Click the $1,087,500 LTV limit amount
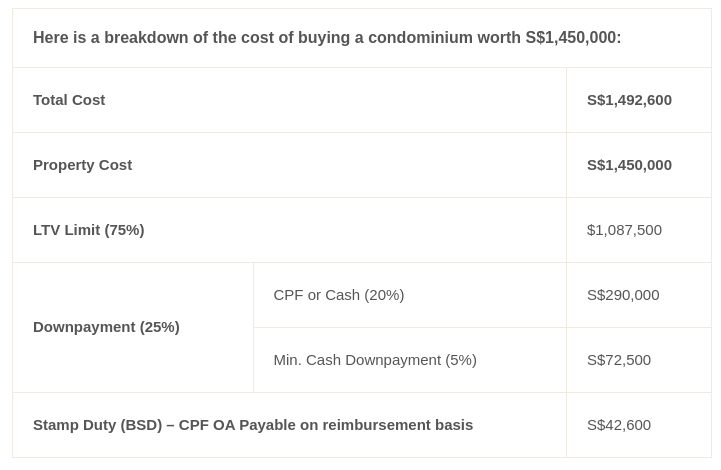Viewport: 721px width, 470px height. point(624,230)
